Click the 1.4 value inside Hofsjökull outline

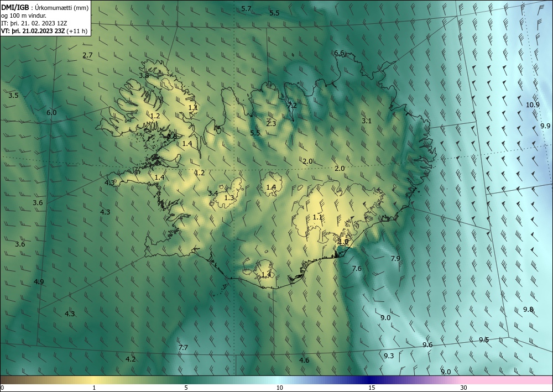271,187
